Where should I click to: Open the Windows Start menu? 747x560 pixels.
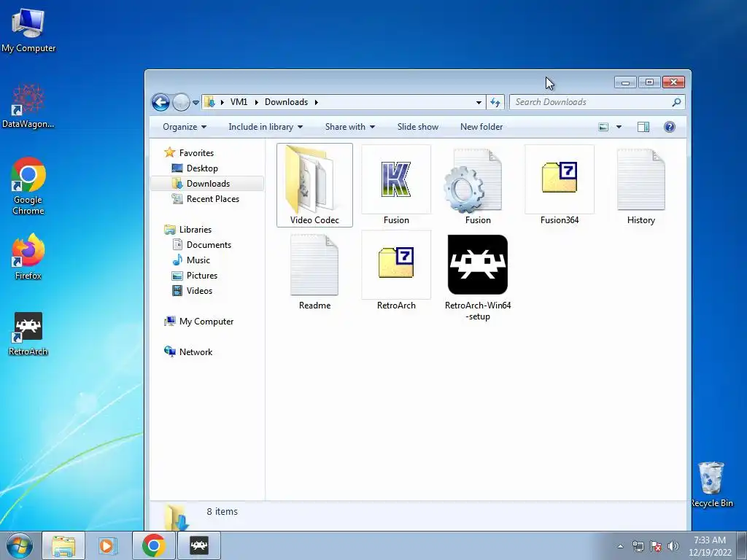tap(19, 545)
